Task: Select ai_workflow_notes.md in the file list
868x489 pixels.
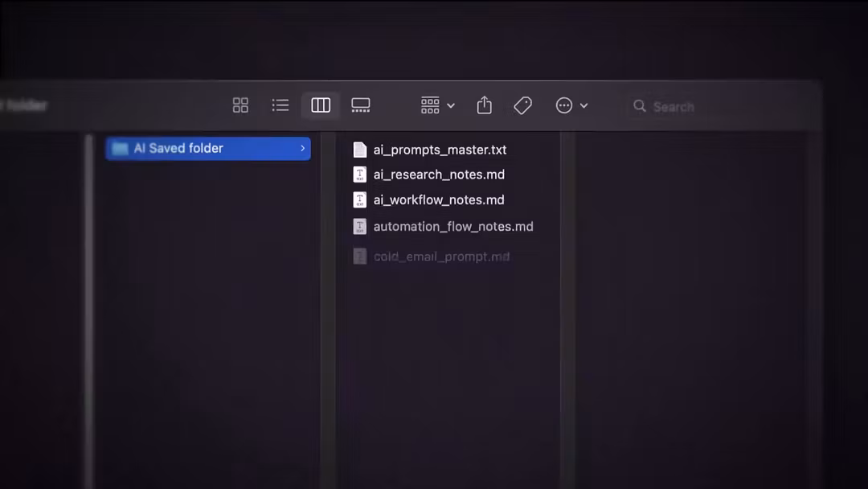Action: pos(439,200)
